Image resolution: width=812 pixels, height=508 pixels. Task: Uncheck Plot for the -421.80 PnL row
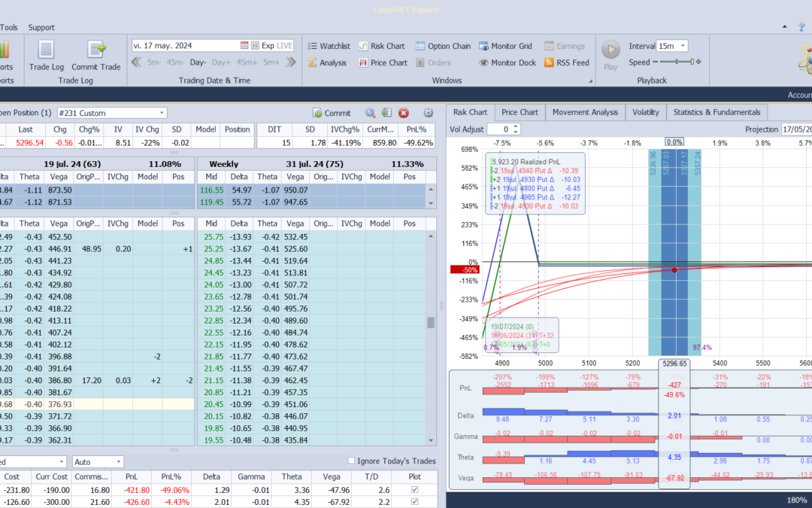coord(415,489)
